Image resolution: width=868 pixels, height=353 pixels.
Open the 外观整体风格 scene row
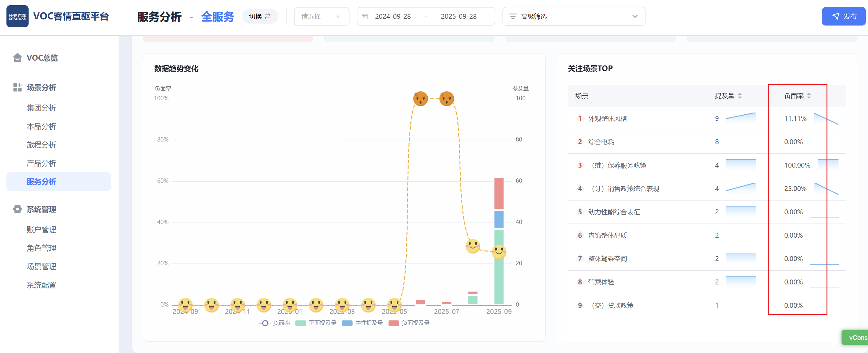607,119
